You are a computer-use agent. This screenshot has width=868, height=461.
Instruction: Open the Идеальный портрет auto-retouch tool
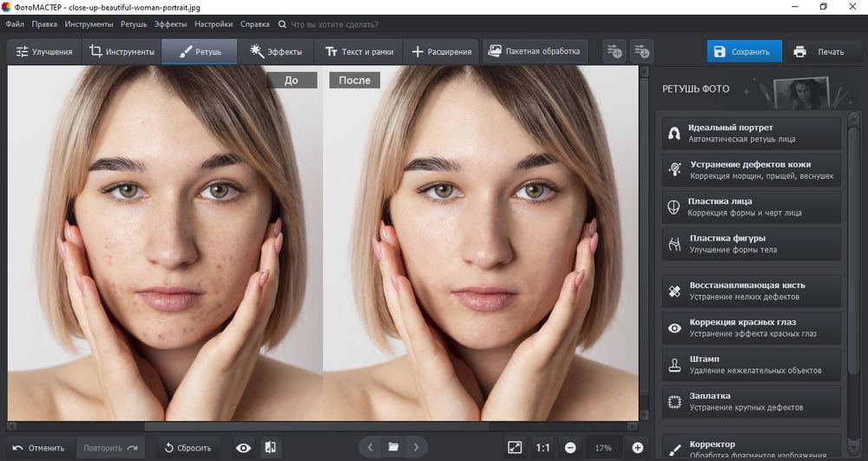pyautogui.click(x=751, y=133)
